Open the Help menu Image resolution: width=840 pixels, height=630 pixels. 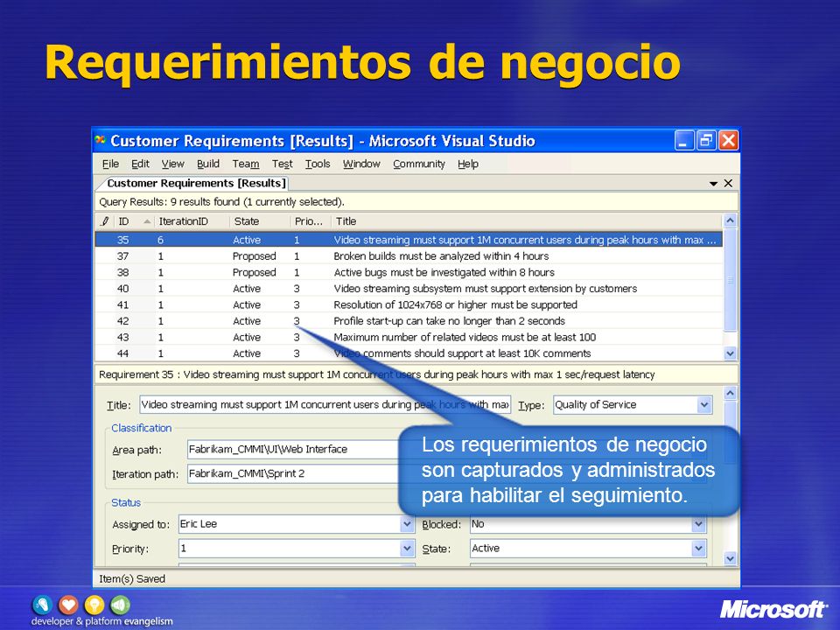(x=467, y=164)
